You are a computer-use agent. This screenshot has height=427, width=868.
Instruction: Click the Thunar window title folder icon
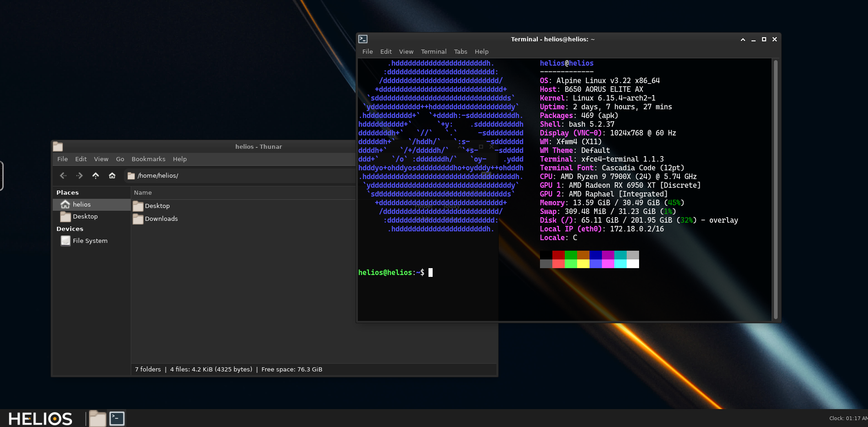58,146
